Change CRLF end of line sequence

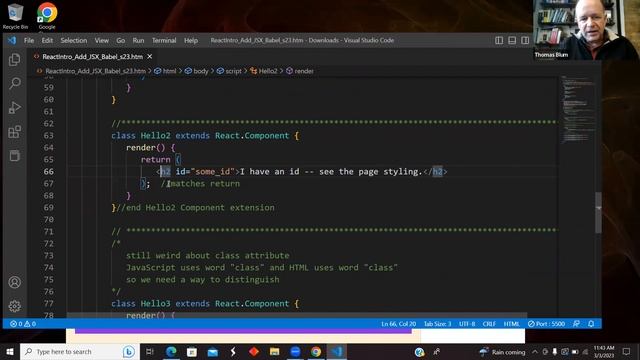[489, 324]
